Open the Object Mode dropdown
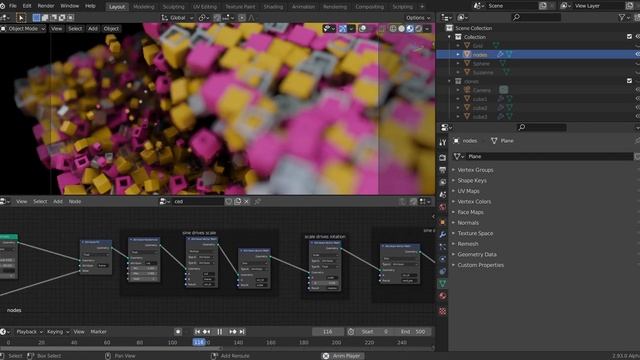This screenshot has height=360, width=640. pyautogui.click(x=23, y=29)
